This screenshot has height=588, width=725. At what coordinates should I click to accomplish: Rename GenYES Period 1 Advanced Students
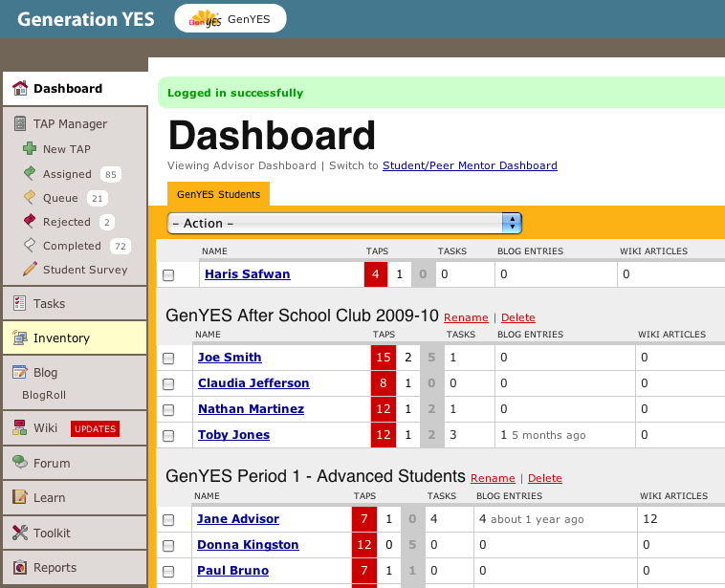[x=493, y=478]
